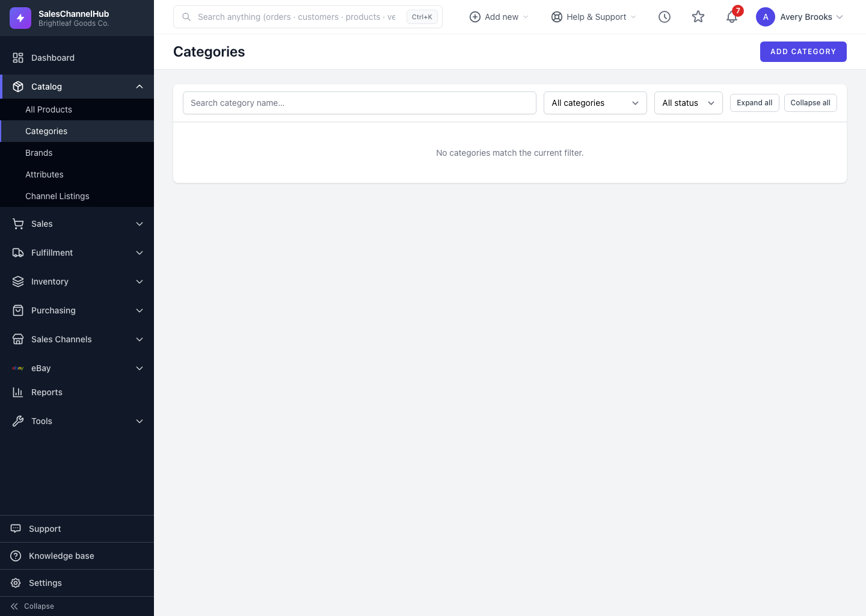Image resolution: width=866 pixels, height=616 pixels.
Task: Click the SalesChannelHub lightning logo
Action: tap(20, 18)
